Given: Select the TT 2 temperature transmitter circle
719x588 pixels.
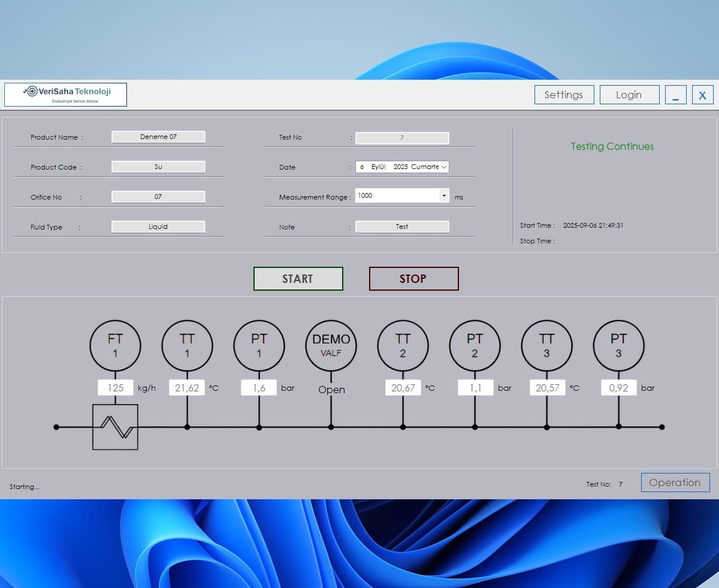Looking at the screenshot, I should coord(403,346).
